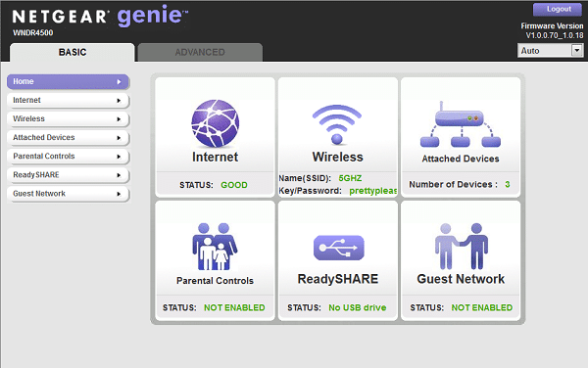Open Guest Network in the sidebar

68,194
